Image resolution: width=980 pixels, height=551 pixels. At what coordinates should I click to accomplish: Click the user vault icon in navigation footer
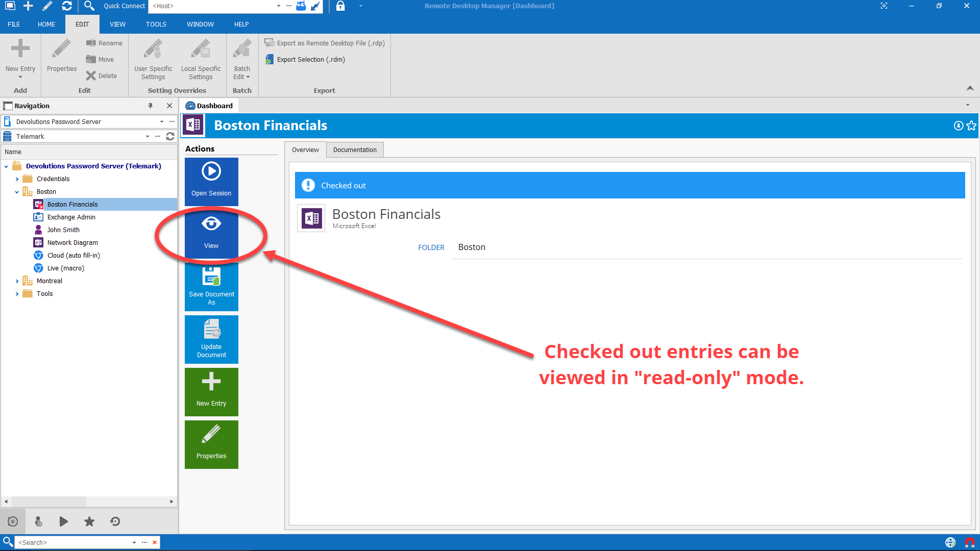38,521
